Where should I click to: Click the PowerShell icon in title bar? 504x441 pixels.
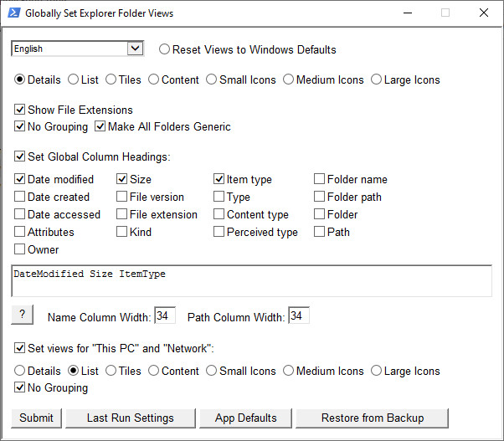pyautogui.click(x=14, y=13)
